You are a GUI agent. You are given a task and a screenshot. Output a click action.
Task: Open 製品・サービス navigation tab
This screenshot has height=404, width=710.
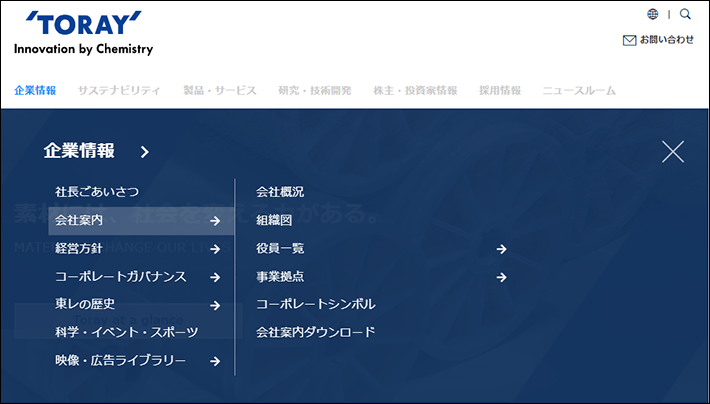pyautogui.click(x=220, y=90)
